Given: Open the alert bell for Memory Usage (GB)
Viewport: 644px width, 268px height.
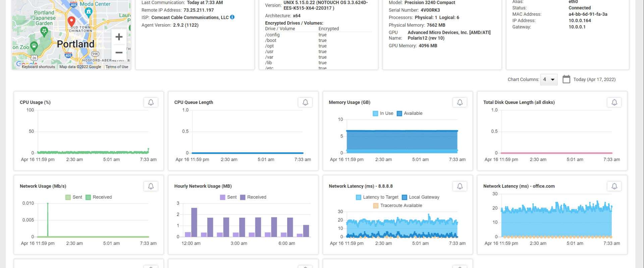Looking at the screenshot, I should (460, 103).
